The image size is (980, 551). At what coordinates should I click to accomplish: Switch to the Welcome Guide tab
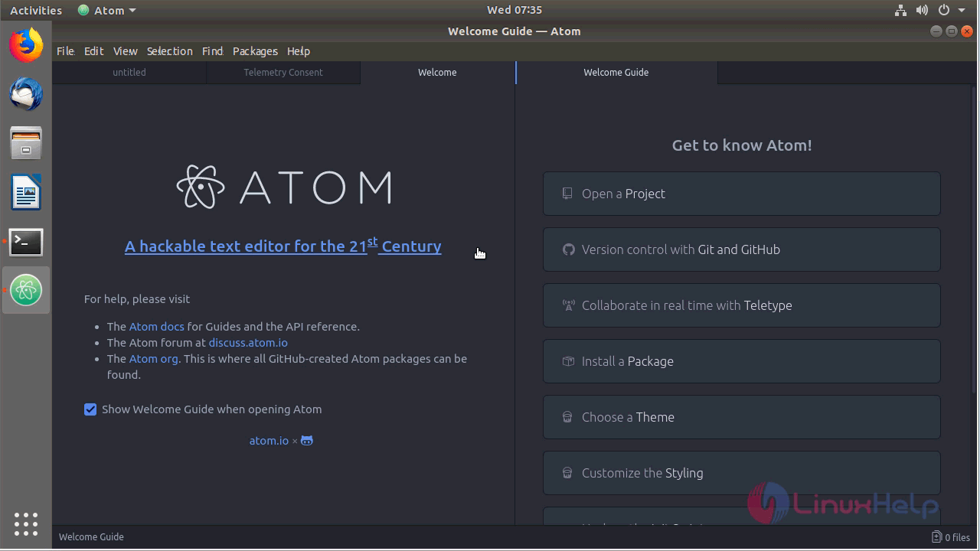616,72
